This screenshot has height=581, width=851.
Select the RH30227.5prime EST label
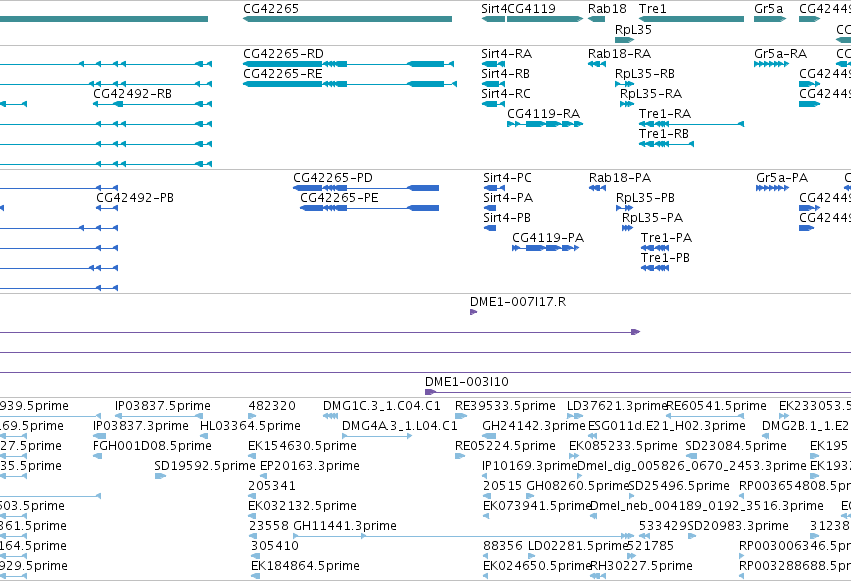641,566
